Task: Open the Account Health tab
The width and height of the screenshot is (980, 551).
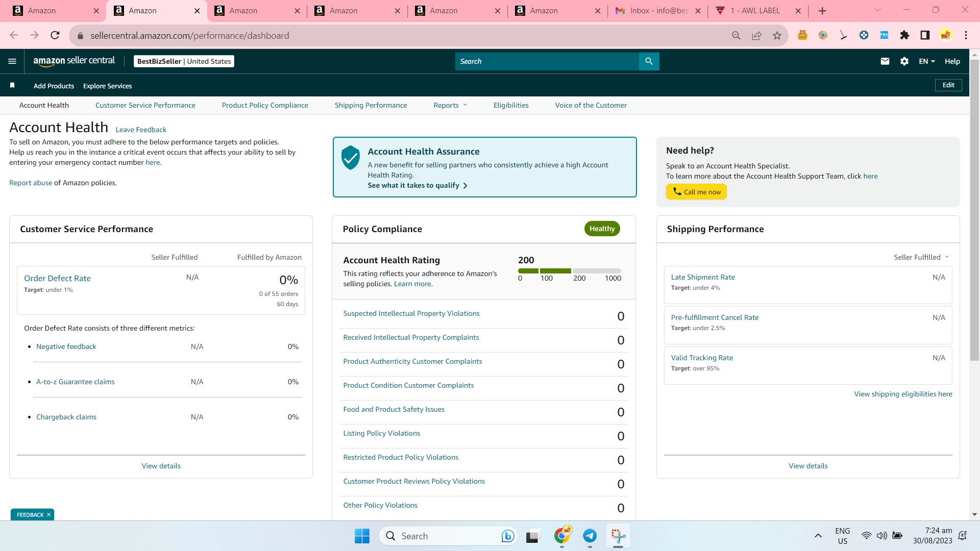Action: [44, 105]
